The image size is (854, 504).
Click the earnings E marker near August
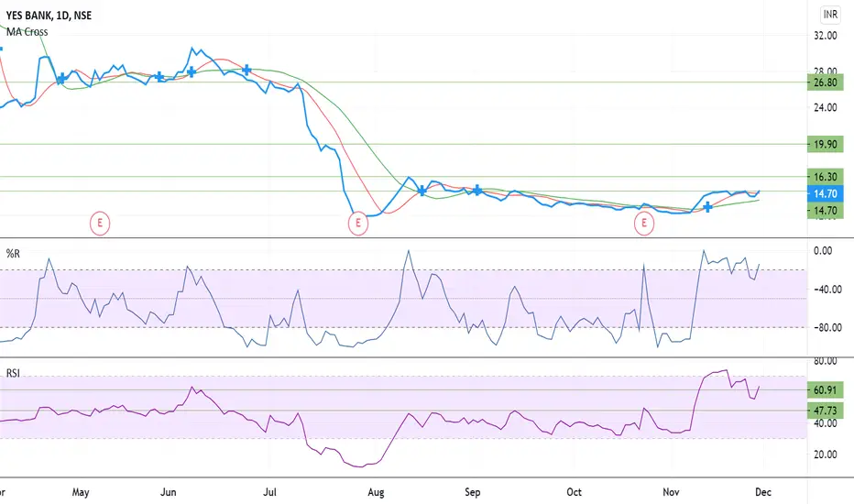coord(358,223)
